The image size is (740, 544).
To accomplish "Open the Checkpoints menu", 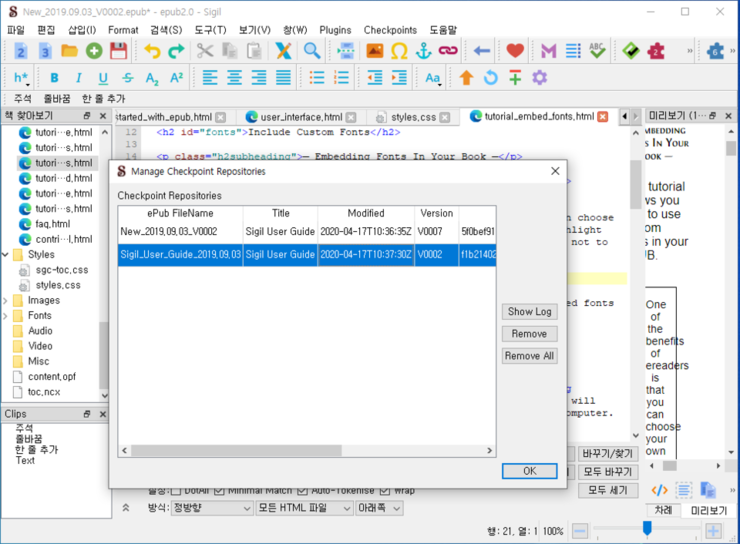I will click(x=390, y=30).
